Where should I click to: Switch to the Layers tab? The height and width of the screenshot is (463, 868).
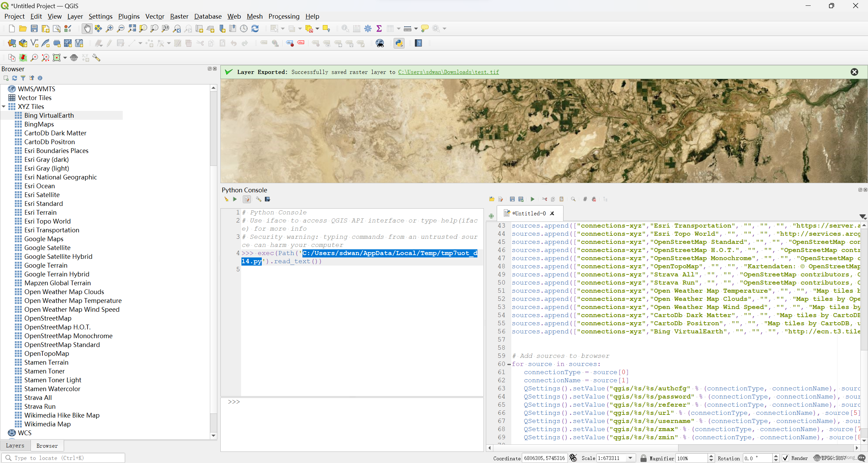pyautogui.click(x=15, y=445)
